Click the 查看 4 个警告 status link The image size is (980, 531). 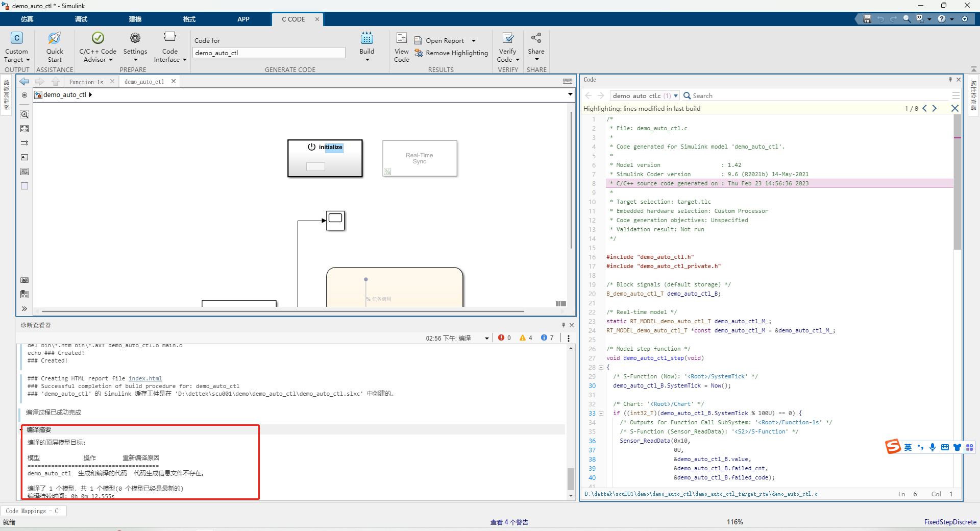(509, 522)
